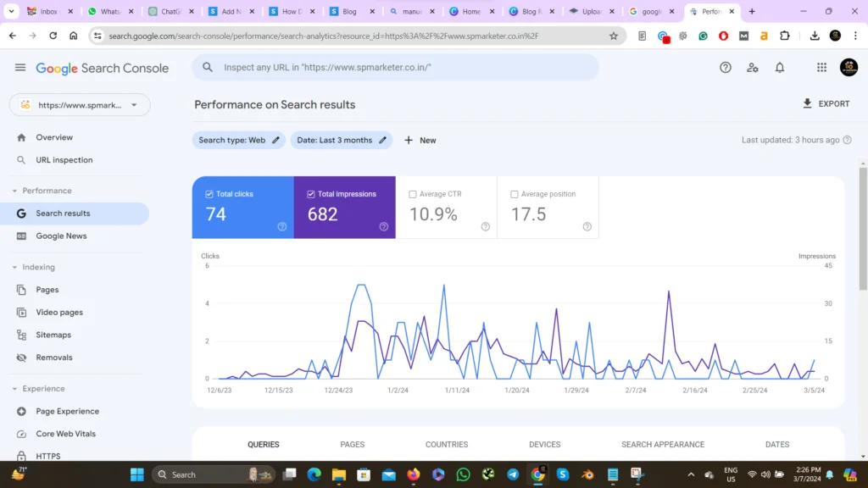Switch to the SEARCH APPEARANCE tab
The height and width of the screenshot is (488, 868).
click(x=663, y=444)
